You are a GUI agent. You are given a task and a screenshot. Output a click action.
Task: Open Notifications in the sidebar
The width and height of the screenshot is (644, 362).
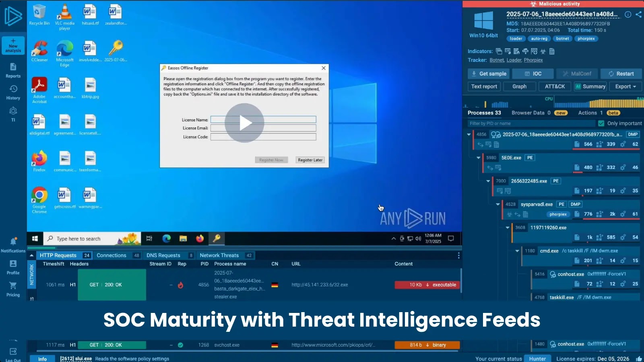point(13,245)
